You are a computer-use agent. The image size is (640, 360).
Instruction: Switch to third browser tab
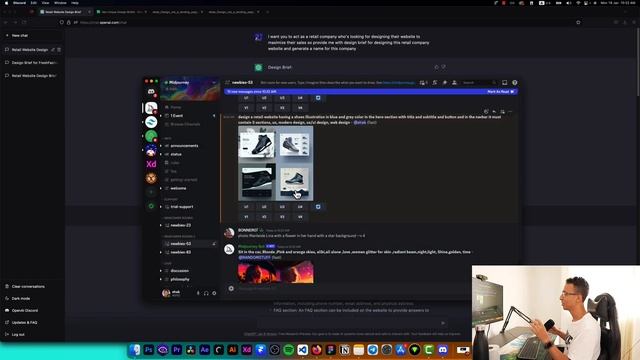(176, 12)
